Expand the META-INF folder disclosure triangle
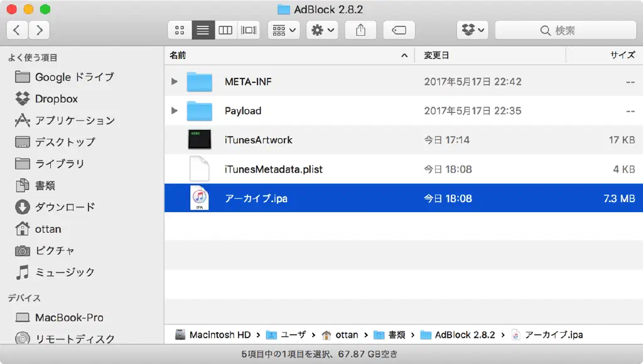 (x=175, y=82)
